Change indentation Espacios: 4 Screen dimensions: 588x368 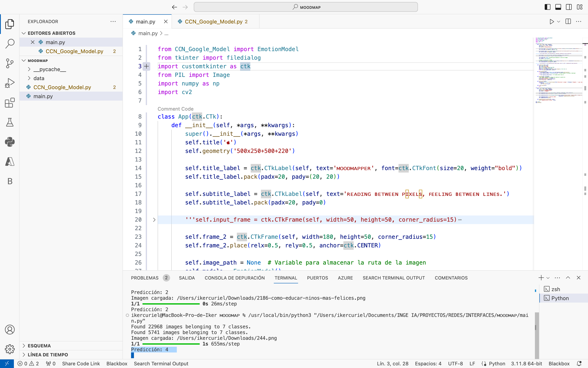click(428, 364)
